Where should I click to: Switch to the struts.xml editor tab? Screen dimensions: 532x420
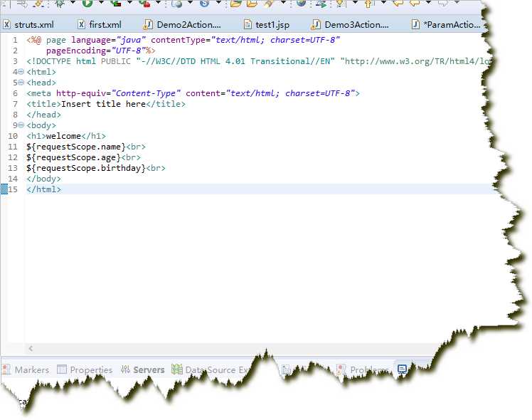(28, 24)
